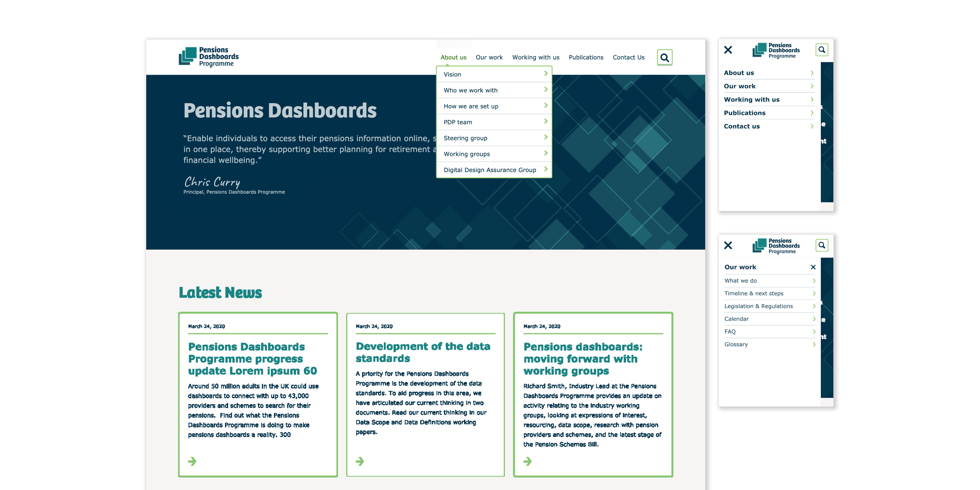The width and height of the screenshot is (980, 490).
Task: Click search icon in top mobile menu
Action: 822,50
